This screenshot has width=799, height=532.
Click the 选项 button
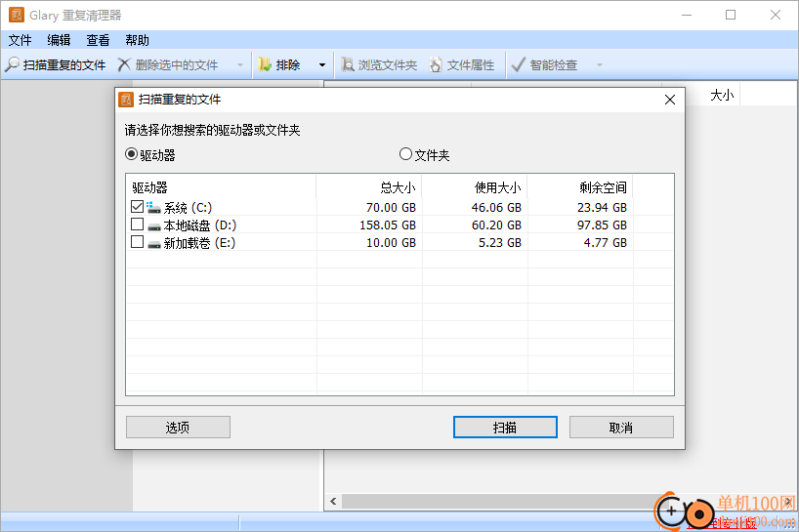pos(178,428)
